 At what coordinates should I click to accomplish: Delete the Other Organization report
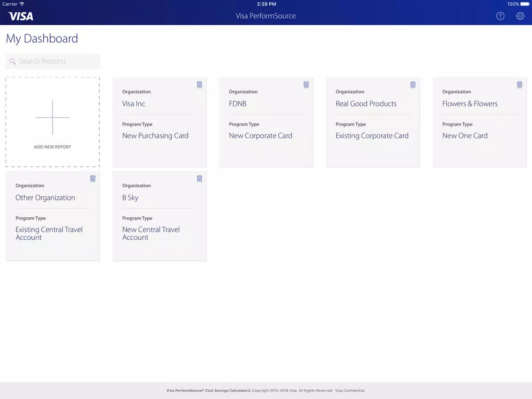coord(93,179)
